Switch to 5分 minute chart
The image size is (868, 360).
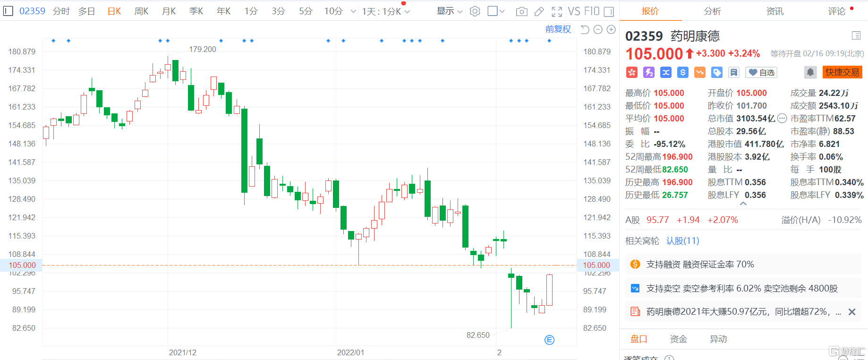click(306, 11)
